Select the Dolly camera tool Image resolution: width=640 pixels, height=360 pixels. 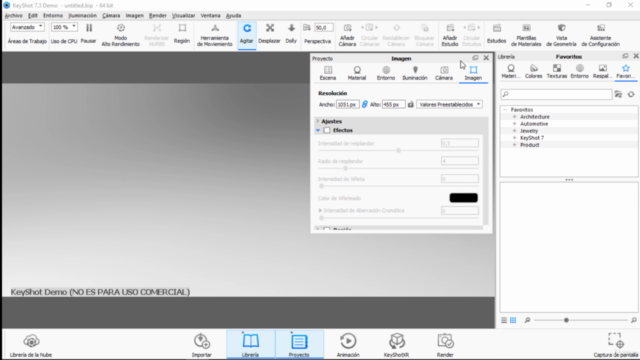pyautogui.click(x=291, y=33)
